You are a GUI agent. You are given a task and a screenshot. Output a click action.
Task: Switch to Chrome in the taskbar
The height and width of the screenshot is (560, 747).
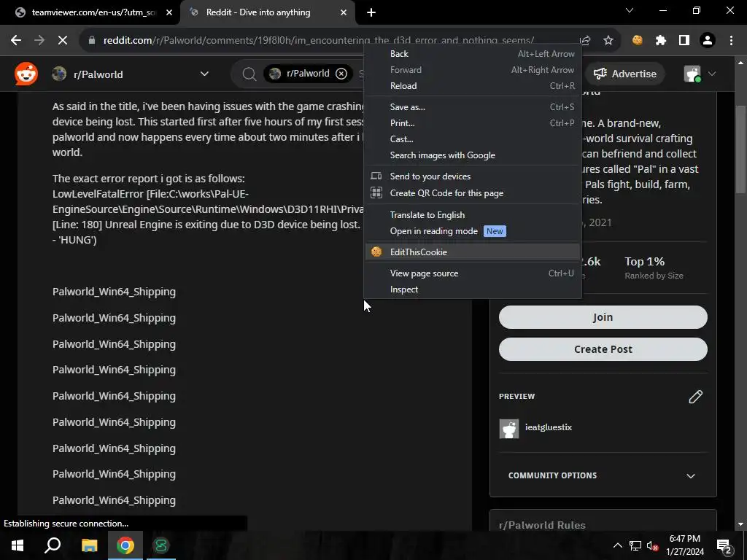click(x=125, y=545)
